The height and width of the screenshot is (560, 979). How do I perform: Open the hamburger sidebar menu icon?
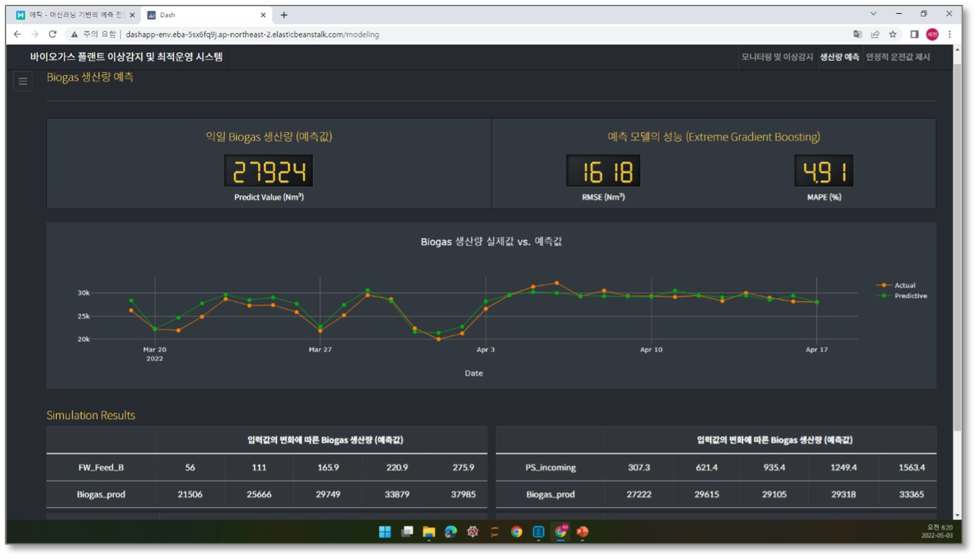pyautogui.click(x=23, y=82)
